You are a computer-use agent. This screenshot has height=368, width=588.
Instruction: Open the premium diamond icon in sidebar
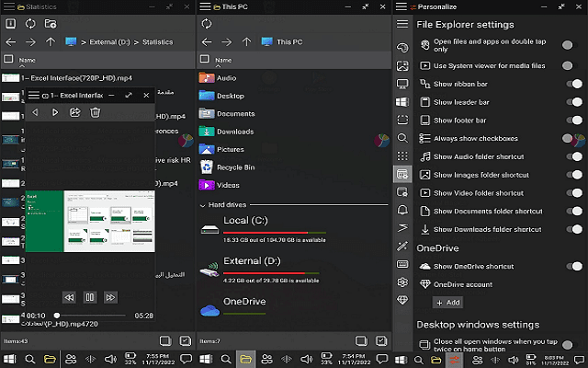click(402, 300)
